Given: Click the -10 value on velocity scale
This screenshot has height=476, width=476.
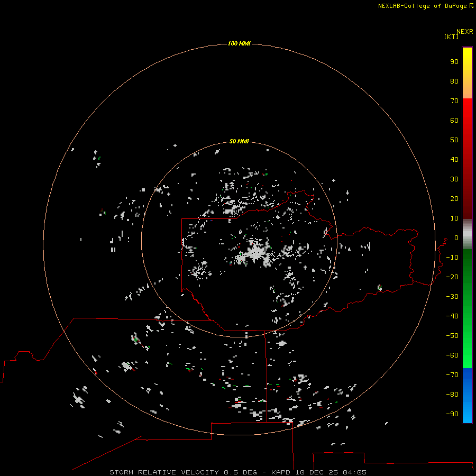Looking at the screenshot, I should pyautogui.click(x=452, y=258).
